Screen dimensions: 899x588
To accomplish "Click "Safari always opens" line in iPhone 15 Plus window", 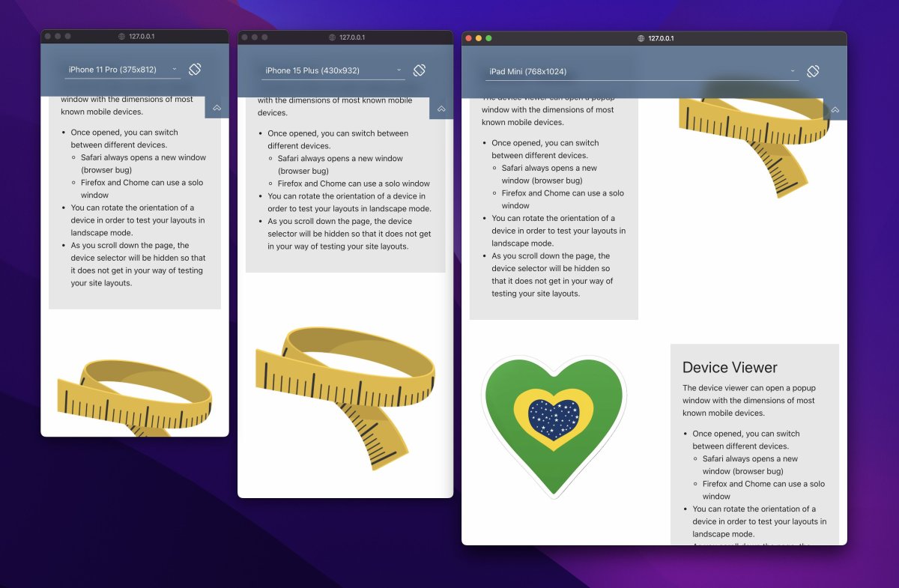I will [x=340, y=165].
